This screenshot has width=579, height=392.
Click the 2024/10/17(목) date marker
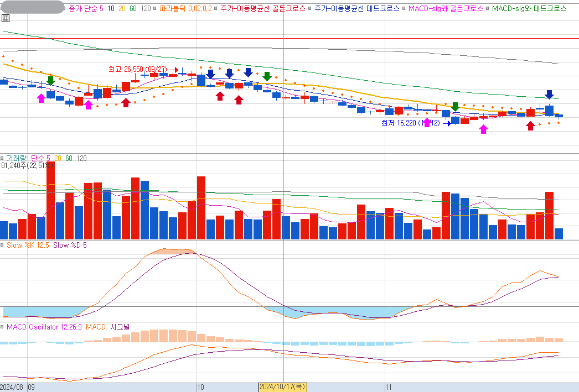(282, 387)
